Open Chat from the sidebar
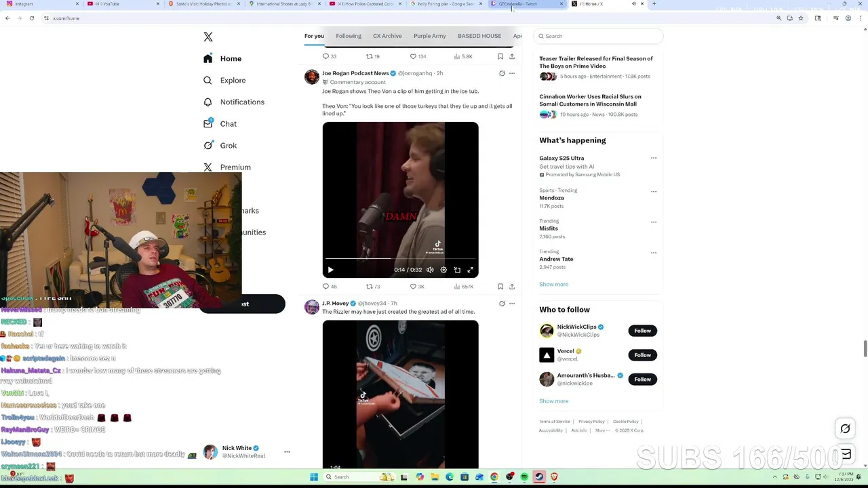 coord(220,124)
